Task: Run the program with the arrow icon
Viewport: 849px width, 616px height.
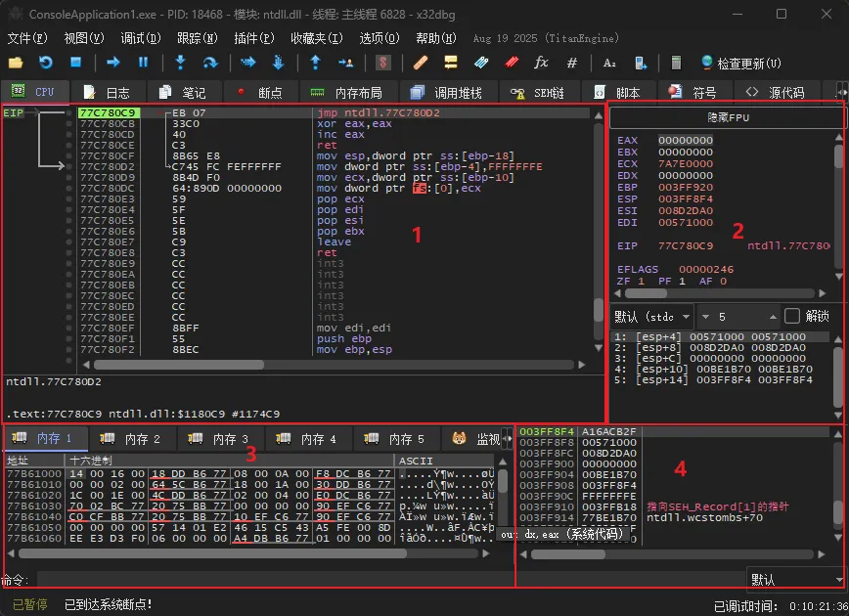Action: (113, 63)
